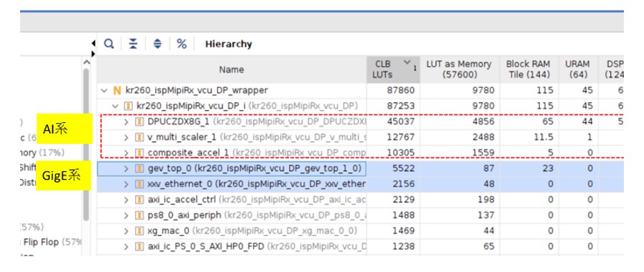Click the CLB LUTs value 1238

click(x=403, y=247)
